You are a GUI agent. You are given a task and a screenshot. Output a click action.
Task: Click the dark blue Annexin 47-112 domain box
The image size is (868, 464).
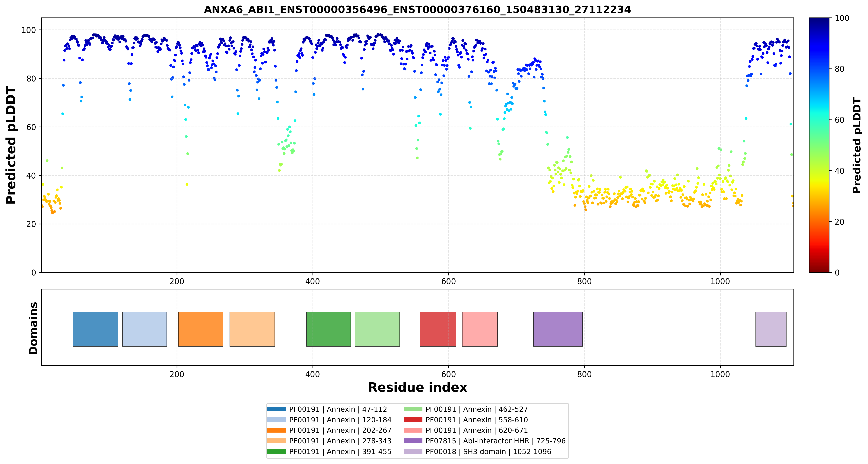click(x=95, y=329)
